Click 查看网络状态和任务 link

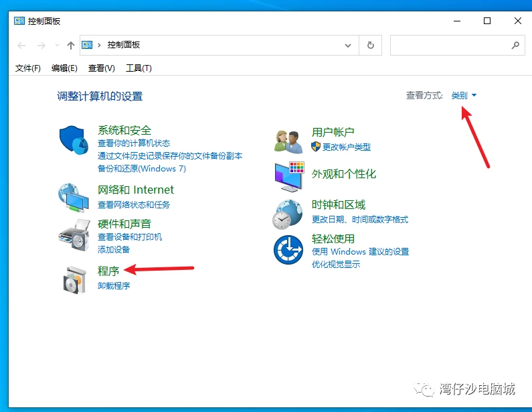[134, 204]
